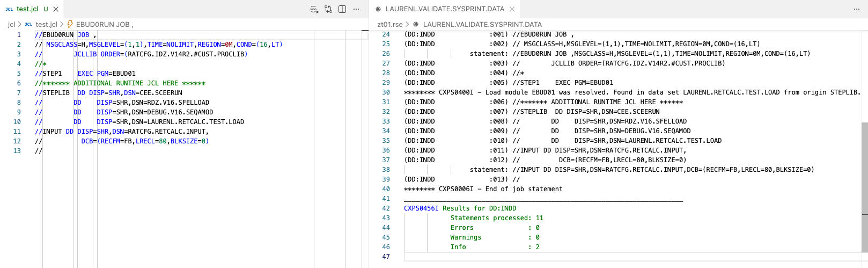This screenshot has width=868, height=268.
Task: Click MSGCLASS on line 2 of test.jcl
Action: (62, 45)
